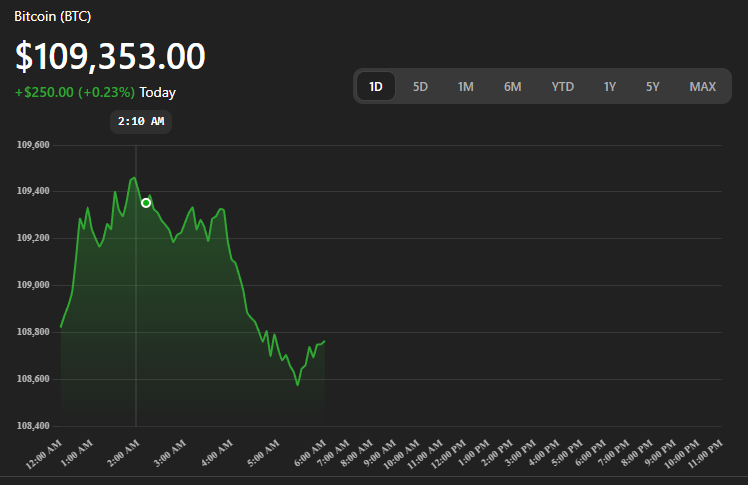
Task: Click the 12:00 PM x-axis label
Action: 448,454
